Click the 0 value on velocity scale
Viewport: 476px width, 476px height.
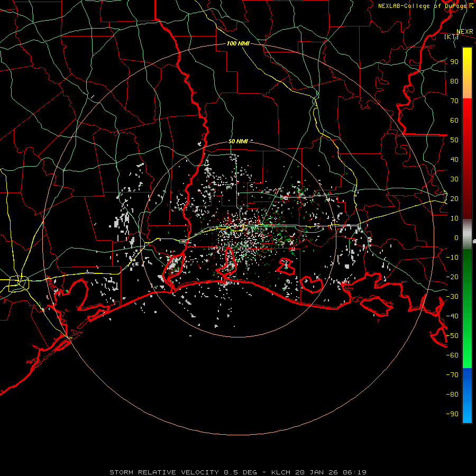point(456,237)
